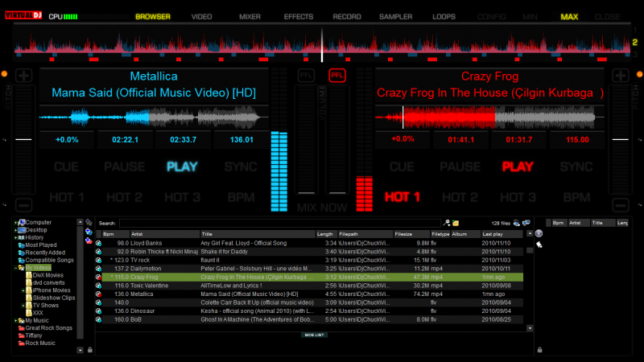The height and width of the screenshot is (362, 644).
Task: Toggle the side list lock
Action: click(539, 350)
